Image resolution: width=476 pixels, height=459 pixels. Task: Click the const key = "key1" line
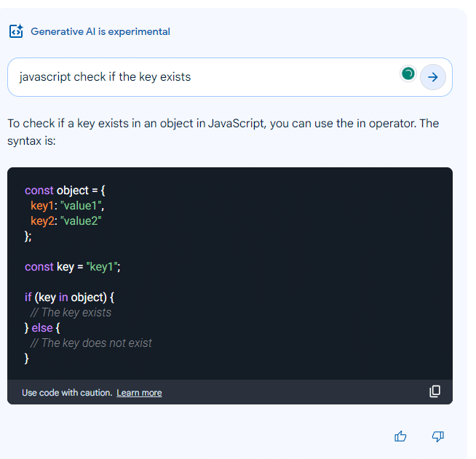point(72,267)
